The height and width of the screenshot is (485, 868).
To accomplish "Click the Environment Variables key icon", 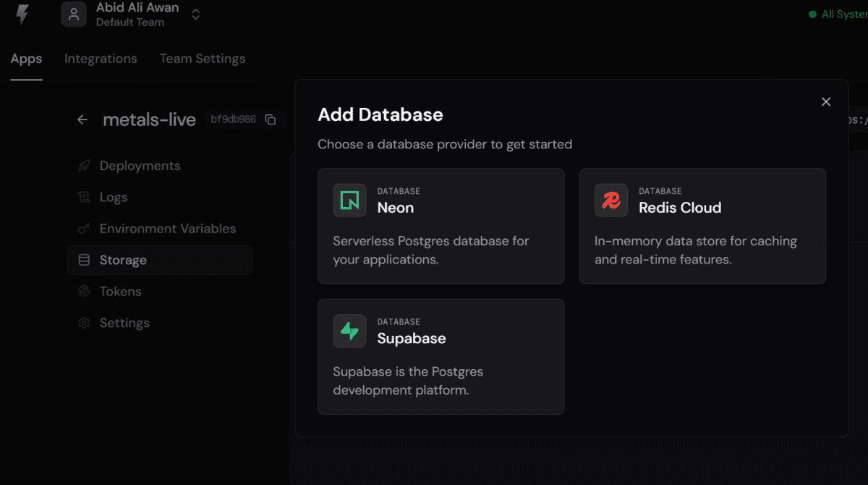I will [x=84, y=229].
